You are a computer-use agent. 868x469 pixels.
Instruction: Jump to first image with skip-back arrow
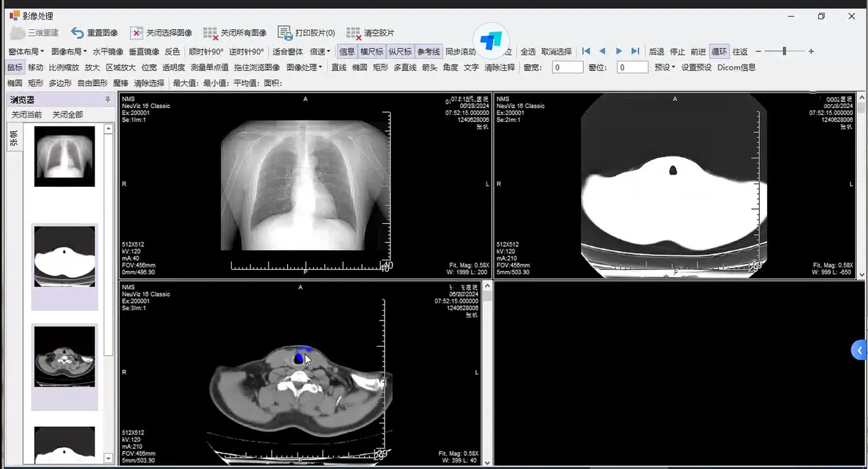point(586,51)
